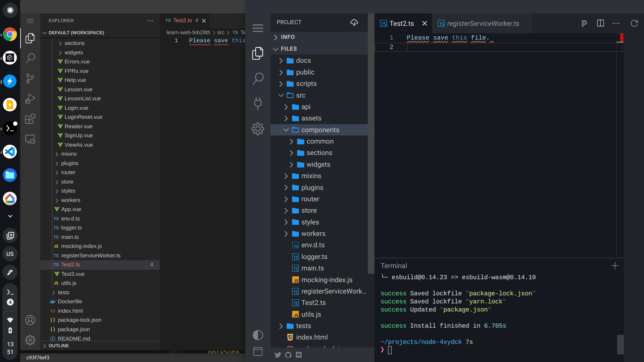Open the Remote Explorer icon
The image size is (644, 362).
pyautogui.click(x=30, y=139)
